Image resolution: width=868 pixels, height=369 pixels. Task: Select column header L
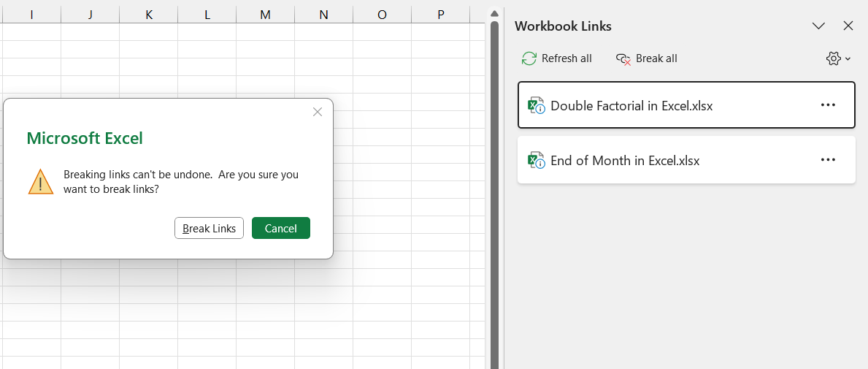207,15
